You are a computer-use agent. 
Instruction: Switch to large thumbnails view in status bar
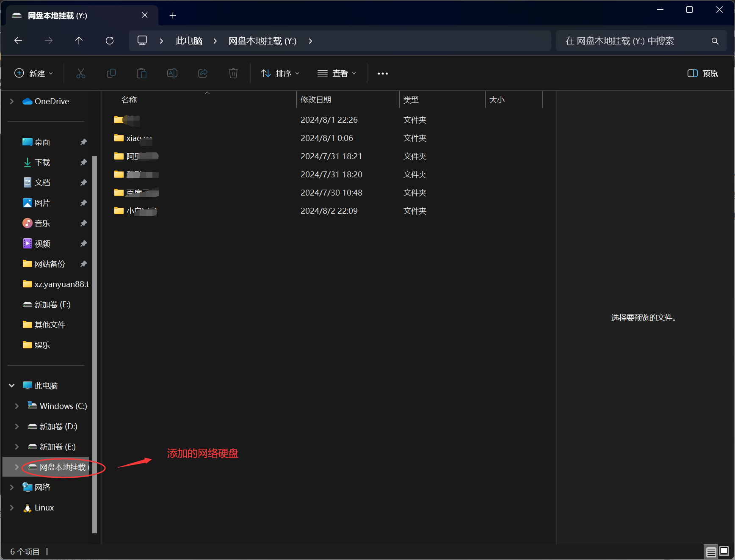coord(724,552)
